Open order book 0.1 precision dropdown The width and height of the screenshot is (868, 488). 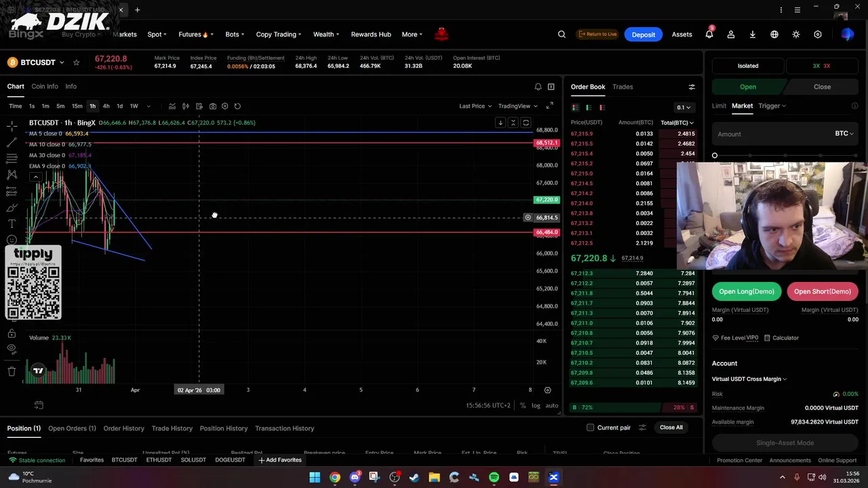point(684,107)
